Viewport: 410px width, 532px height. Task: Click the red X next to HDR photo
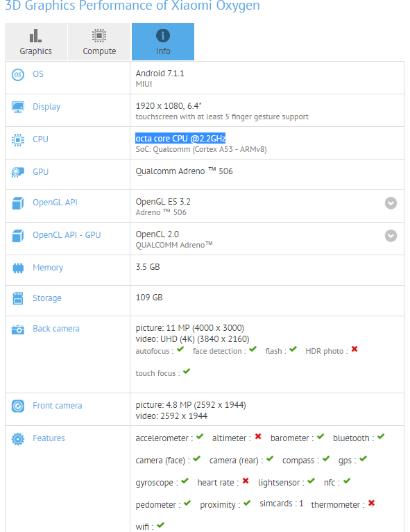[355, 349]
